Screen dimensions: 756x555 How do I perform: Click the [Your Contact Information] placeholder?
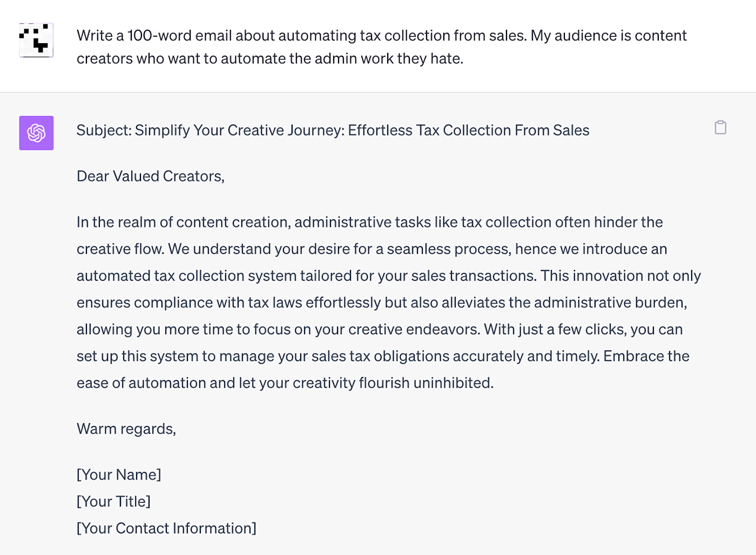pyautogui.click(x=166, y=529)
